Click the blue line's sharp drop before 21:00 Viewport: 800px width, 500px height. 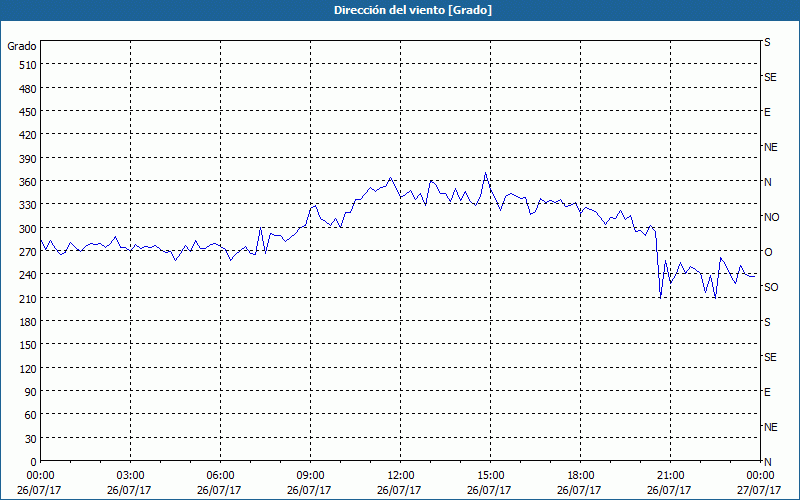coord(659,263)
